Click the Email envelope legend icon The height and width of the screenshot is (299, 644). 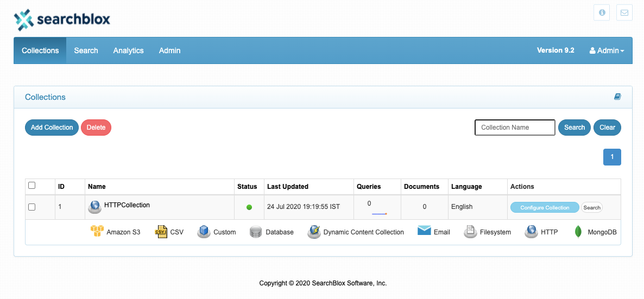click(424, 231)
